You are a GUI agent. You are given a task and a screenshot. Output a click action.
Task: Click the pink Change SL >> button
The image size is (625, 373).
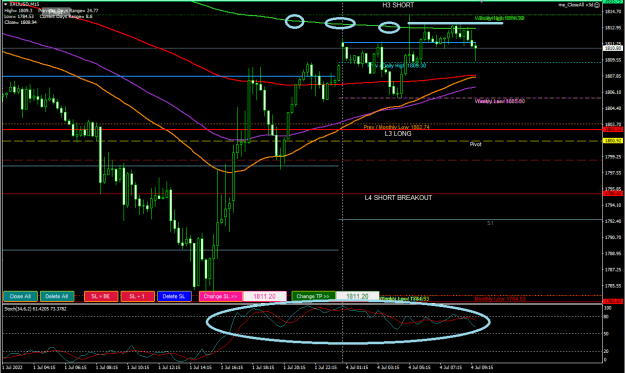point(220,296)
